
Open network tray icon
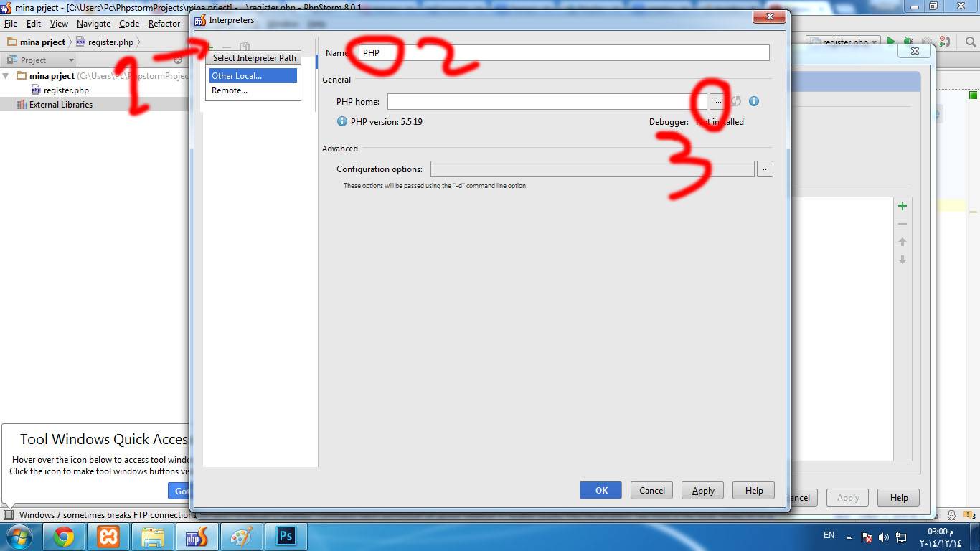900,537
